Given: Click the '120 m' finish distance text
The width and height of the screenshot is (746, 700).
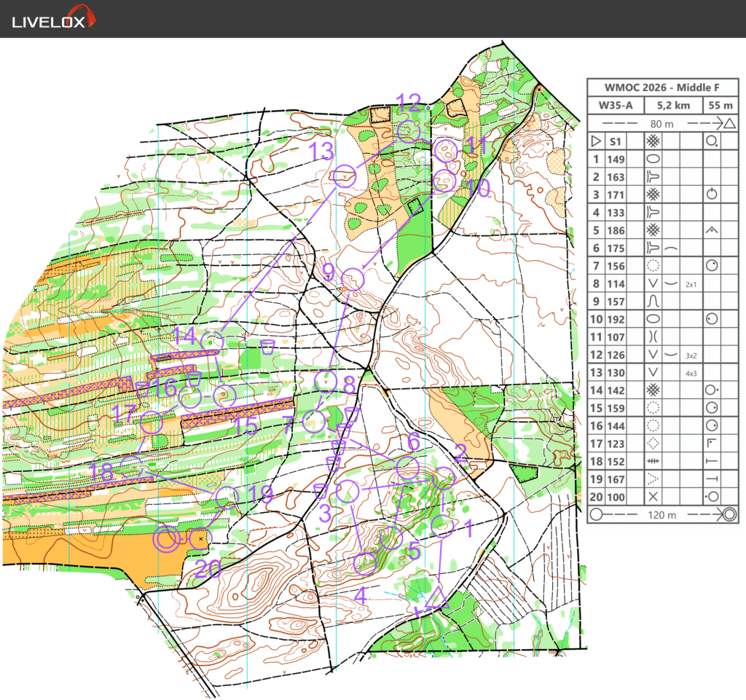Looking at the screenshot, I should 661,515.
